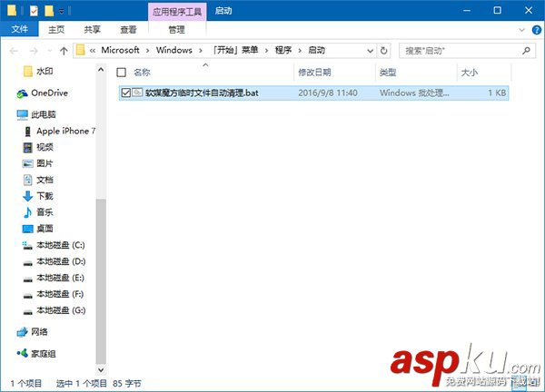Click the date 2016/9/8 11:40
Screen dimensions: 545x392
pos(328,93)
